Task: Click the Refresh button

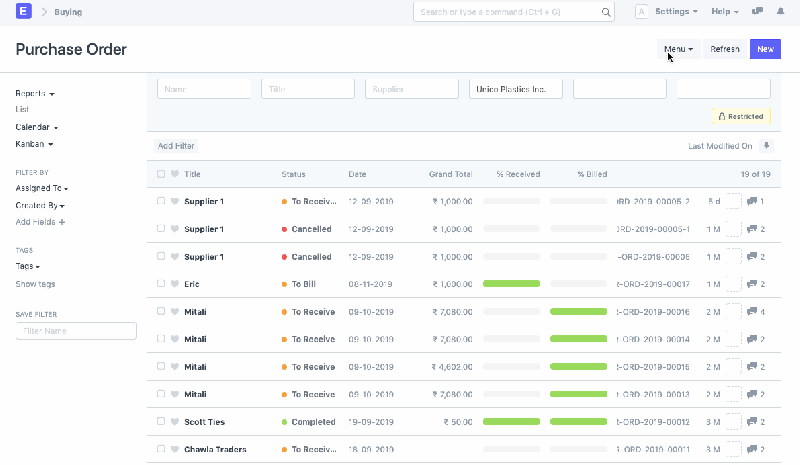Action: tap(724, 49)
